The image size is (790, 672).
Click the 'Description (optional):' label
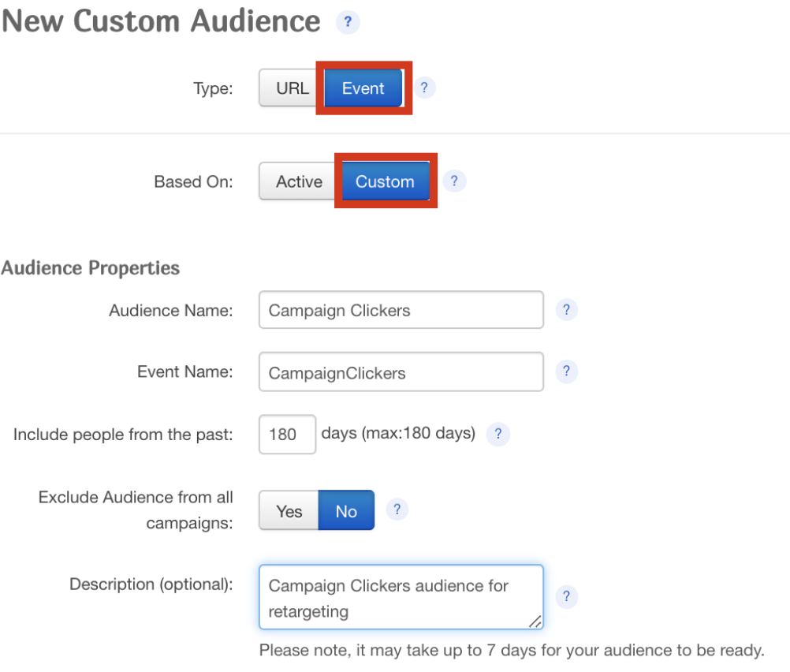(151, 584)
